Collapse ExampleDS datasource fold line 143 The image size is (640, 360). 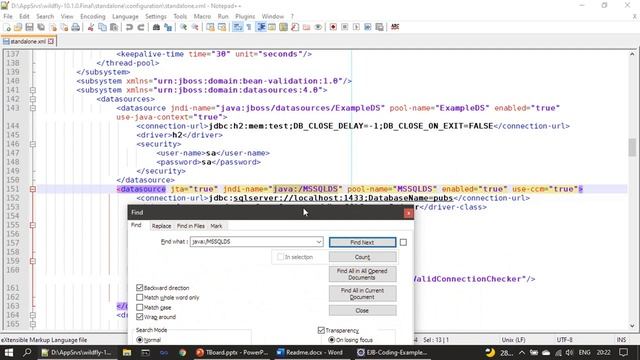coord(33,108)
